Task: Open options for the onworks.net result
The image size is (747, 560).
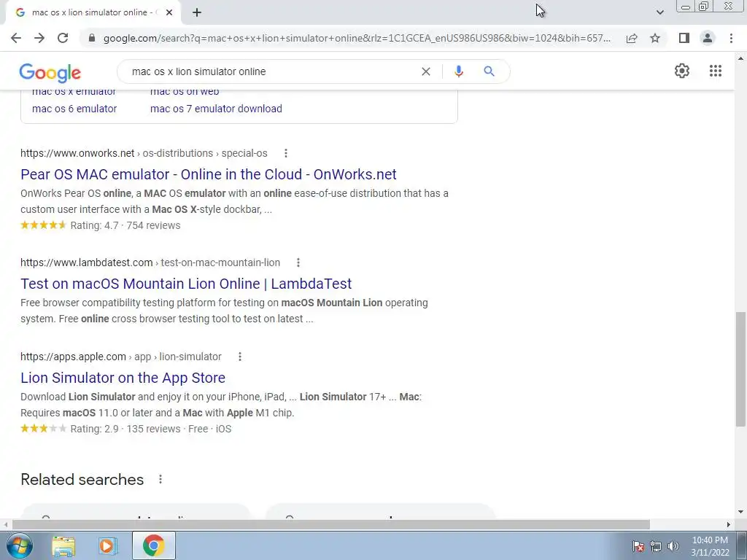Action: tap(286, 153)
